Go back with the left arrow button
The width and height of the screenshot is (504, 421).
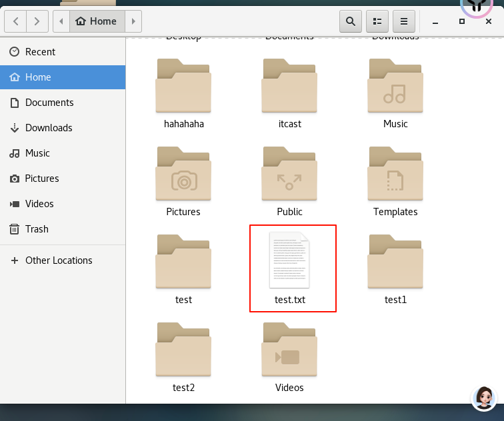(15, 21)
